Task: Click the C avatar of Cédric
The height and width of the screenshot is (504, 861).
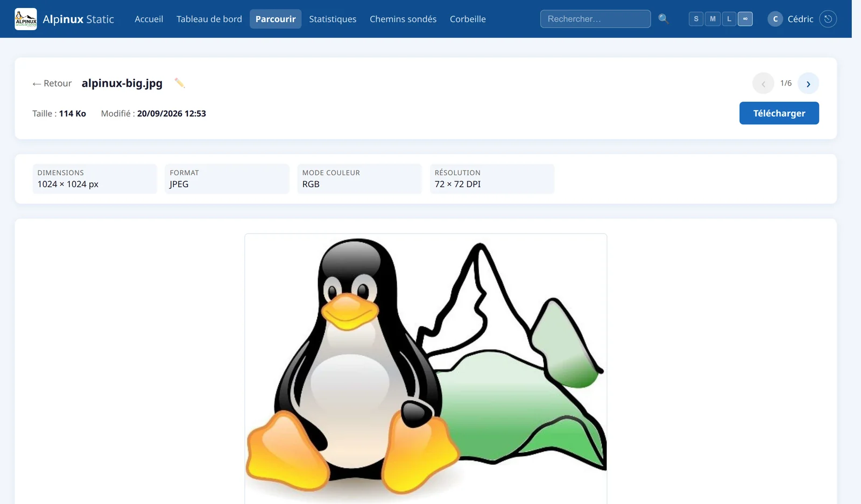Action: point(775,19)
